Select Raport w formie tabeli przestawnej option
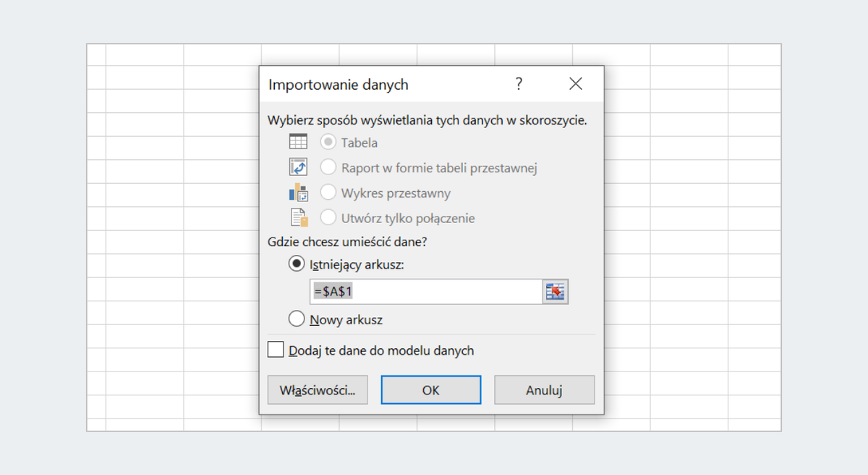The height and width of the screenshot is (475, 868). tap(328, 167)
